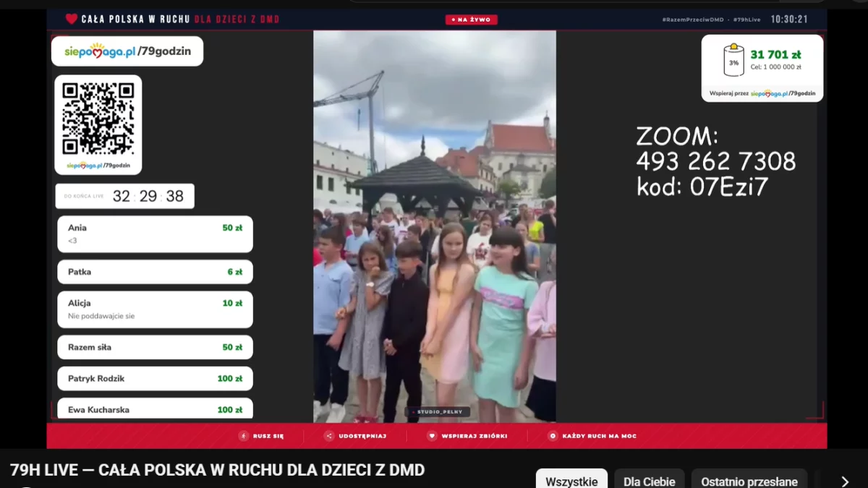Open the siepomaga.pl/79godzin link badge
This screenshot has height=488, width=868.
click(x=127, y=51)
